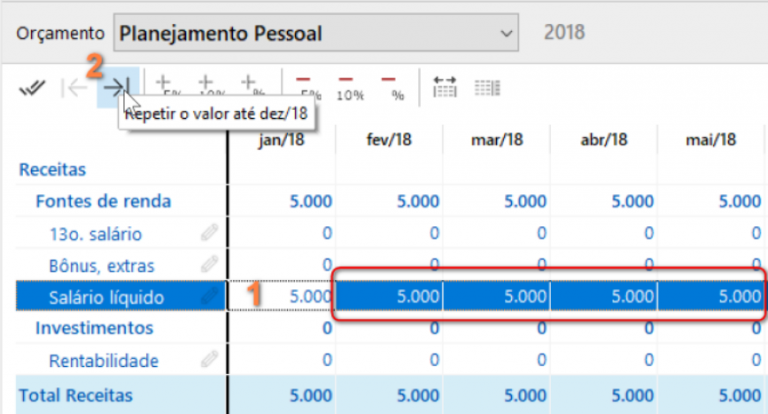Increase value with plus 10% icon

tap(207, 88)
